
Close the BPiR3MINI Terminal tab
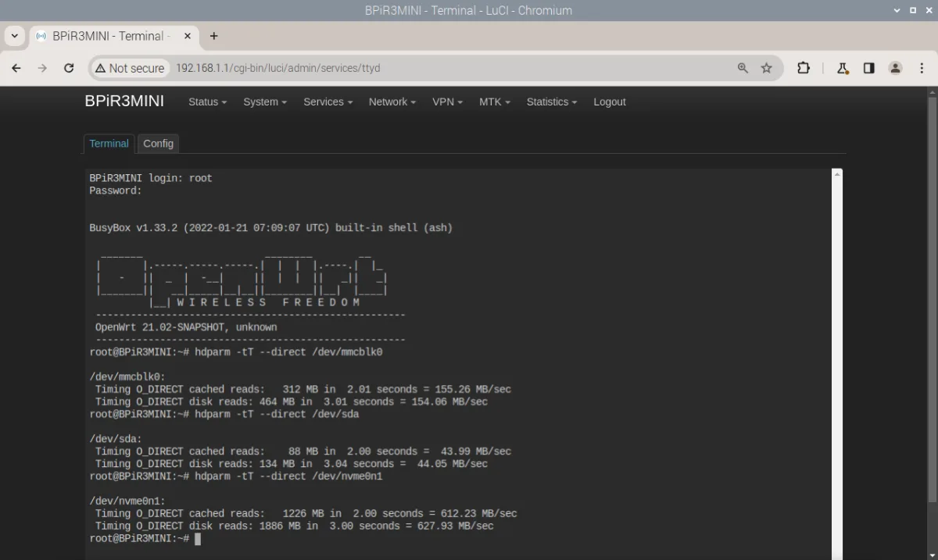[x=187, y=36]
